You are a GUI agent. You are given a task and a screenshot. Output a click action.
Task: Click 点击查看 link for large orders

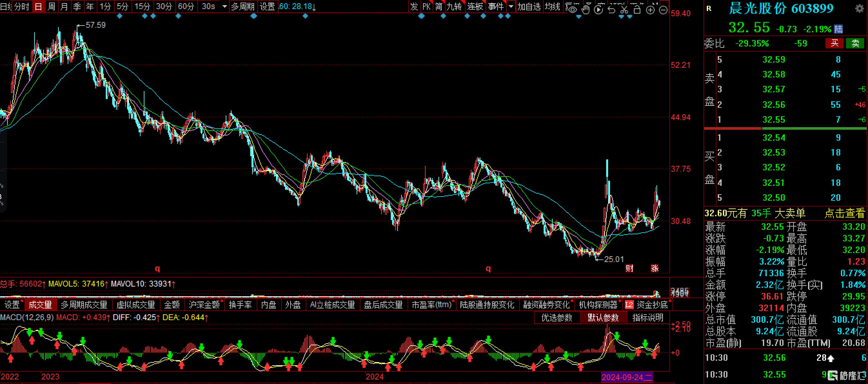click(845, 213)
